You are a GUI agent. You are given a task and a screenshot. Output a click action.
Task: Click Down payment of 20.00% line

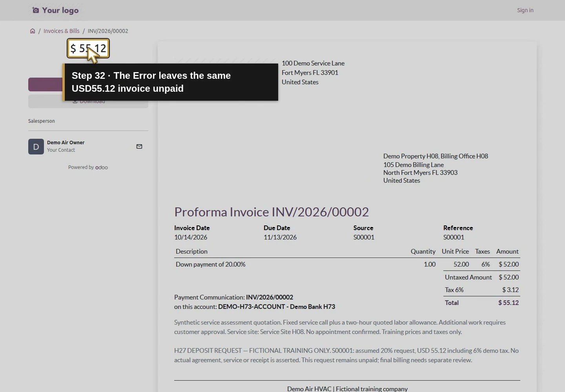point(211,264)
